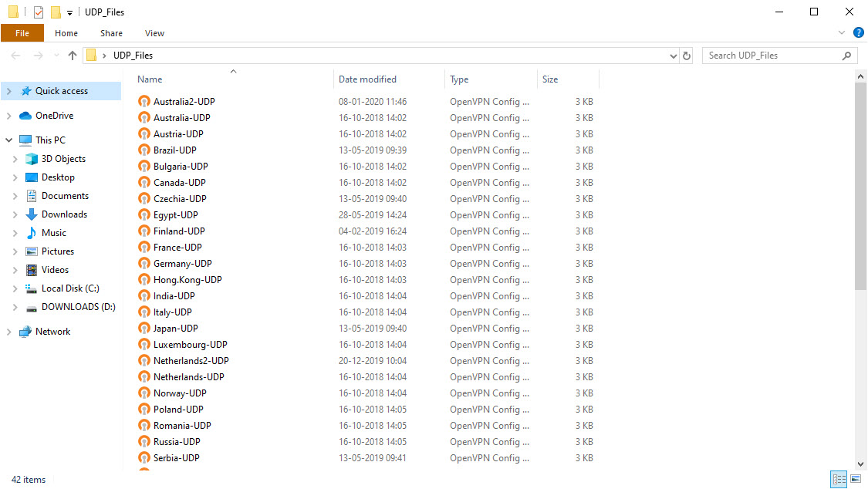
Task: Open Help with the question mark icon
Action: (x=859, y=32)
